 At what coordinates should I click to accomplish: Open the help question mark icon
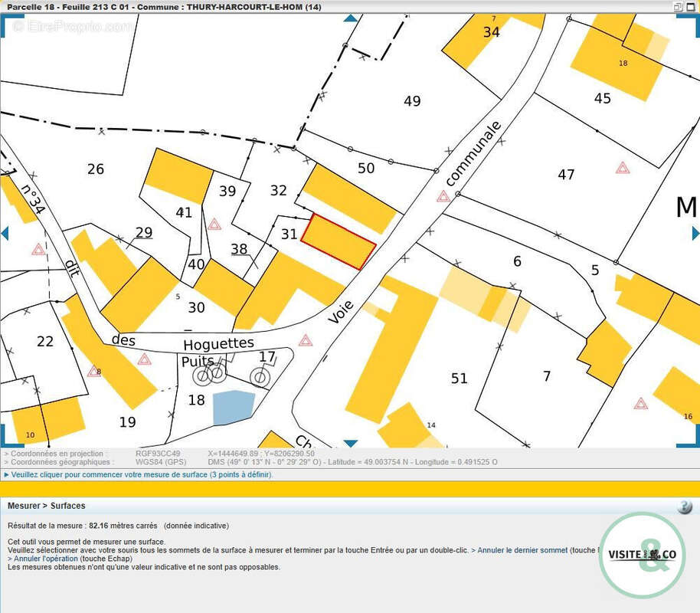pos(685,506)
